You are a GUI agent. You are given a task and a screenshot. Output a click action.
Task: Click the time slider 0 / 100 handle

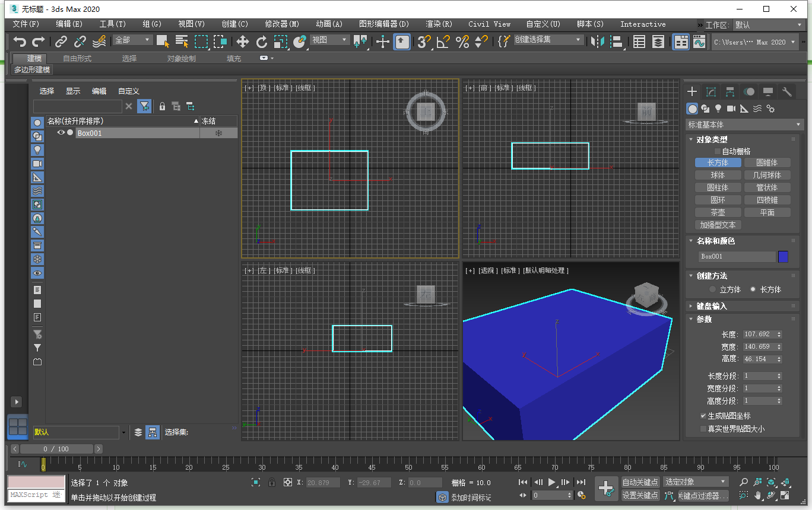[57, 449]
